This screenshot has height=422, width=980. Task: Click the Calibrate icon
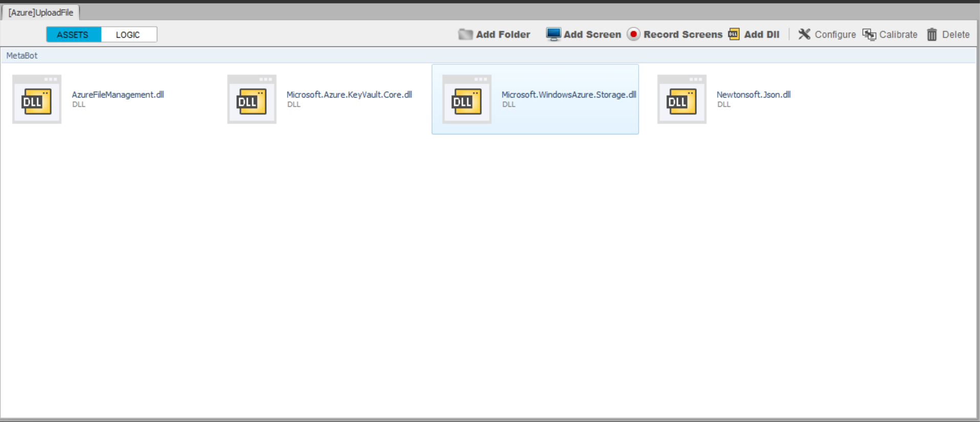click(869, 34)
